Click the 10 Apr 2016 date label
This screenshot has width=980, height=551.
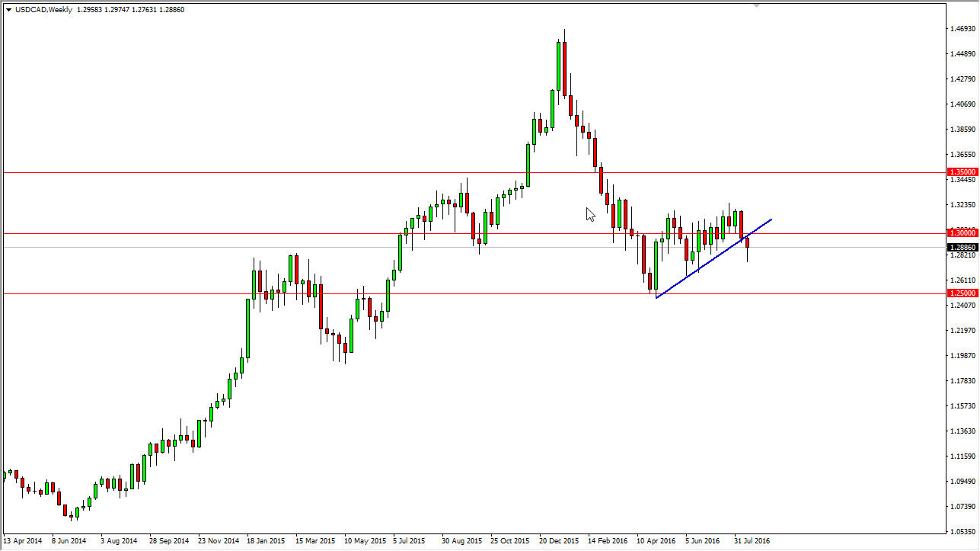click(x=656, y=540)
